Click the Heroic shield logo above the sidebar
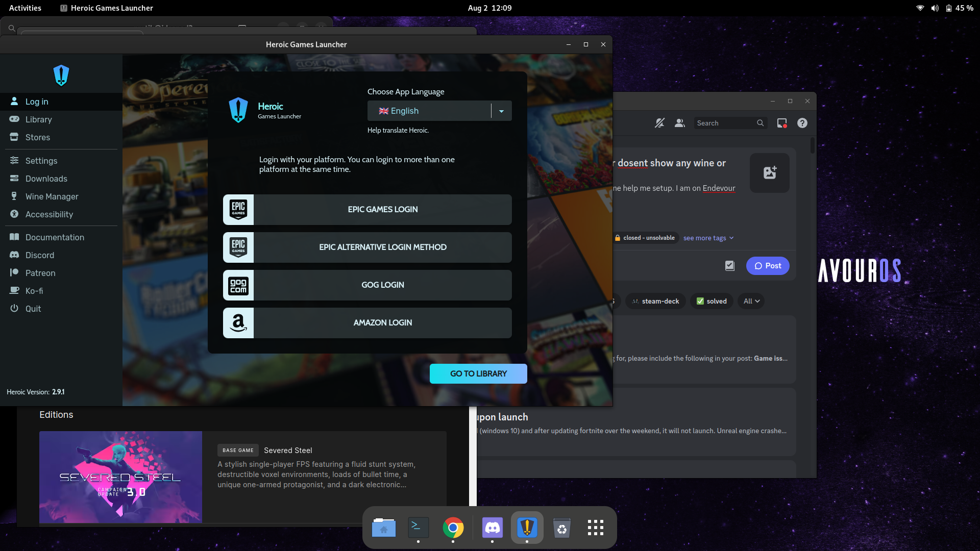 pos(61,75)
